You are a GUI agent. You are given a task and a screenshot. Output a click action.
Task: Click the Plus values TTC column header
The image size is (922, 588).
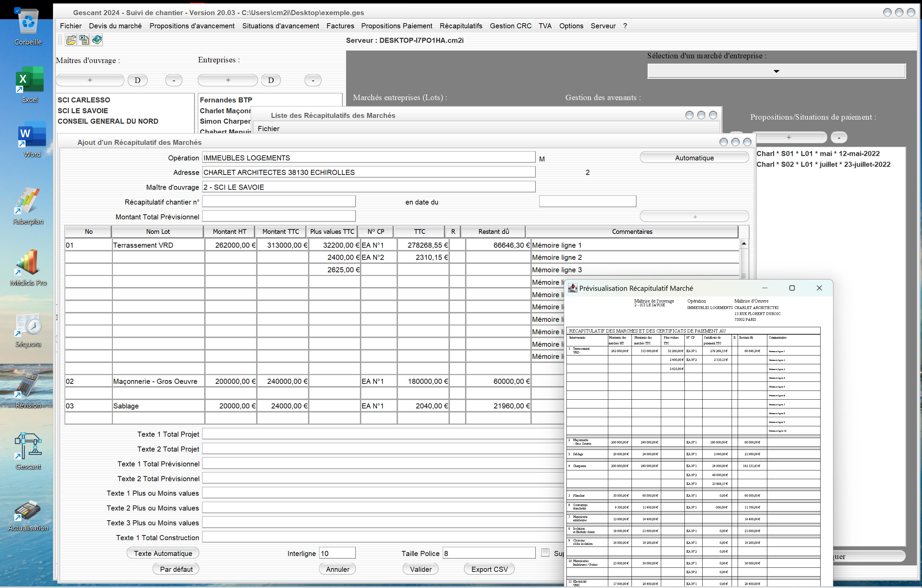pyautogui.click(x=332, y=231)
